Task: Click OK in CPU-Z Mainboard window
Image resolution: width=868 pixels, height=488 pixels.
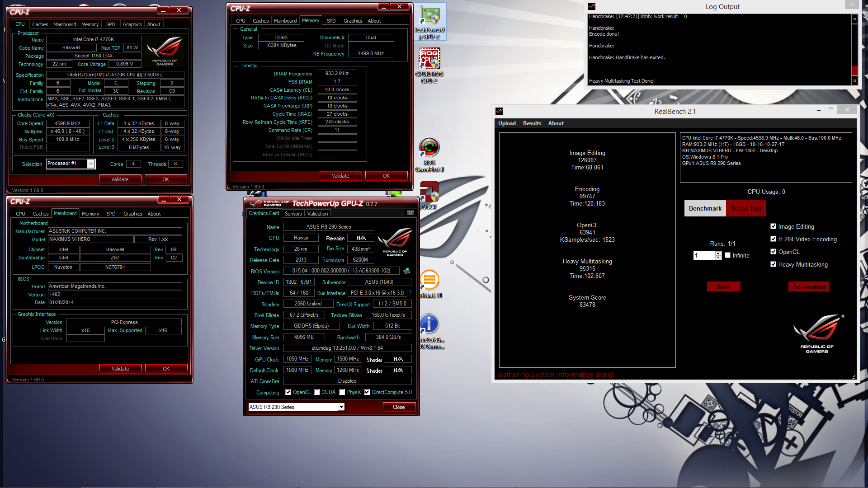Action: click(x=166, y=369)
